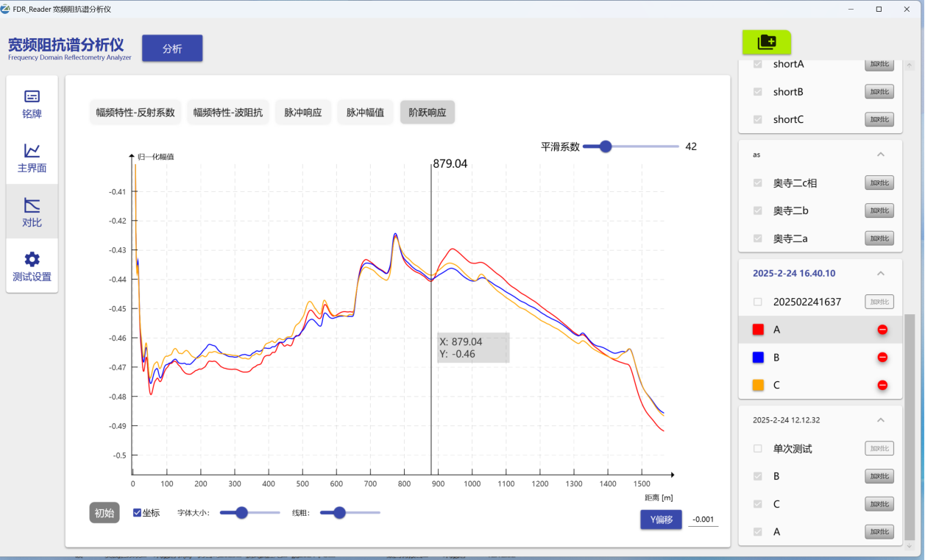
Task: Click the -0.001 offset input field
Action: click(x=702, y=519)
